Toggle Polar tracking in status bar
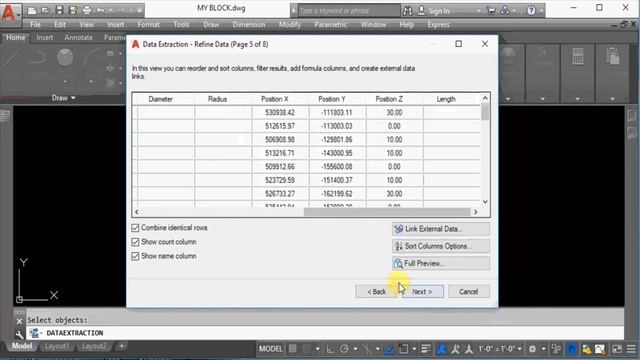Screen dimensions: 640x360 344,349
